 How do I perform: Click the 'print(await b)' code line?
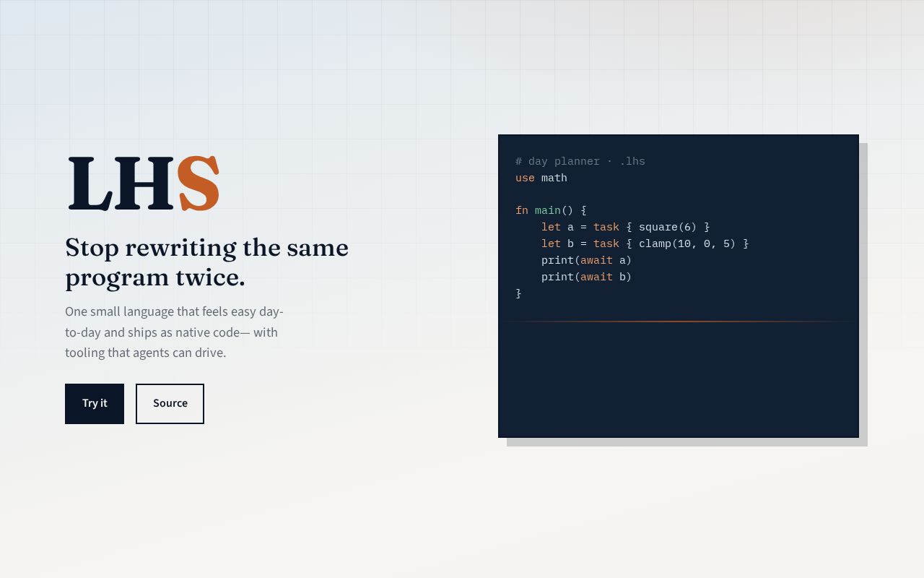(587, 277)
